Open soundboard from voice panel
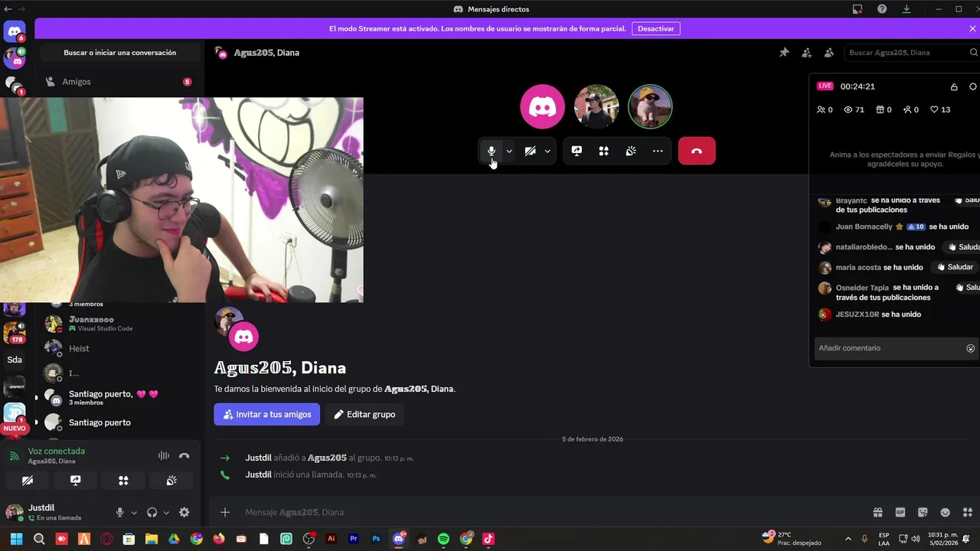Viewport: 980px width, 551px height. click(x=171, y=481)
